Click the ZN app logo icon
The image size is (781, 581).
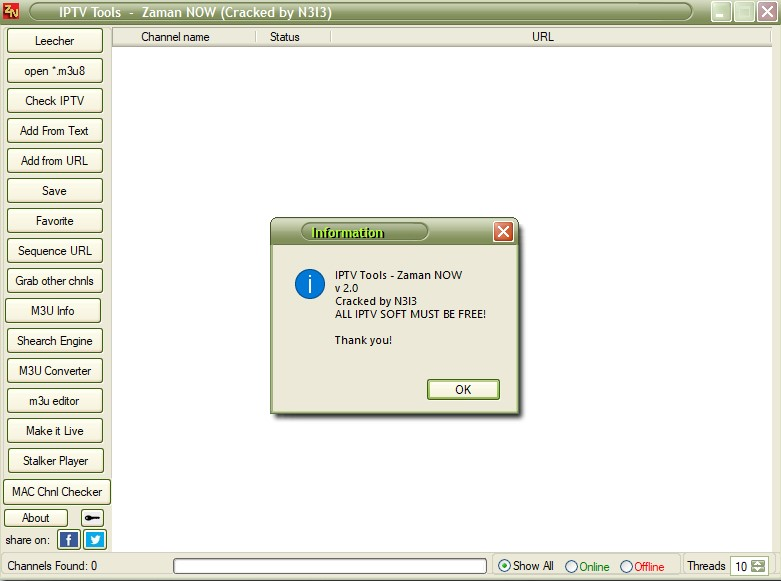pos(12,12)
